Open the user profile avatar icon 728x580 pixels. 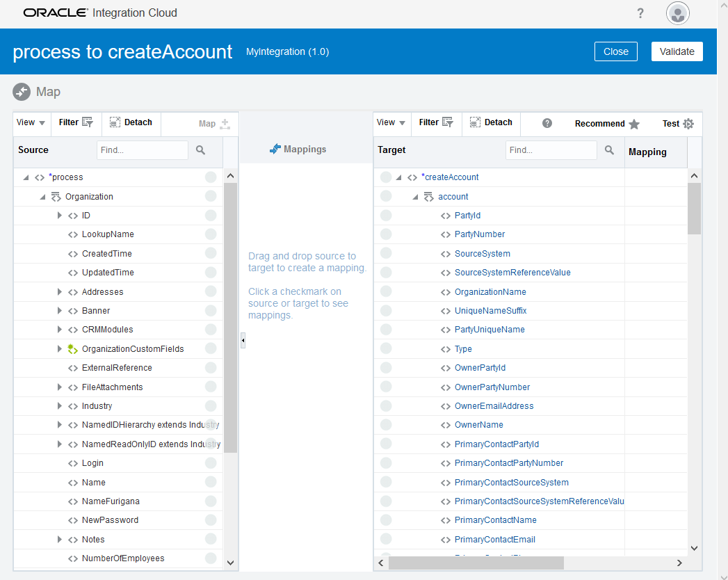[677, 13]
